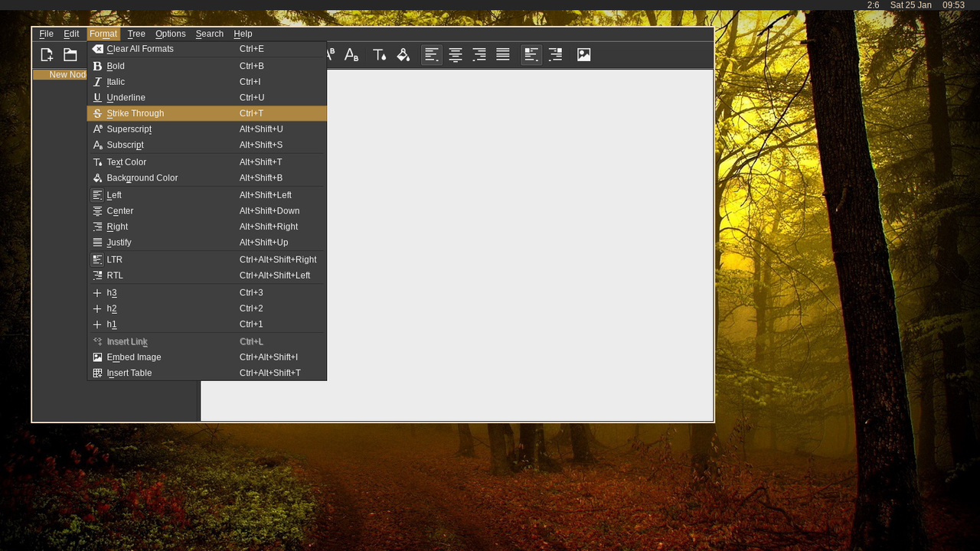Toggle justify alignment in toolbar
The height and width of the screenshot is (551, 980).
tap(503, 54)
